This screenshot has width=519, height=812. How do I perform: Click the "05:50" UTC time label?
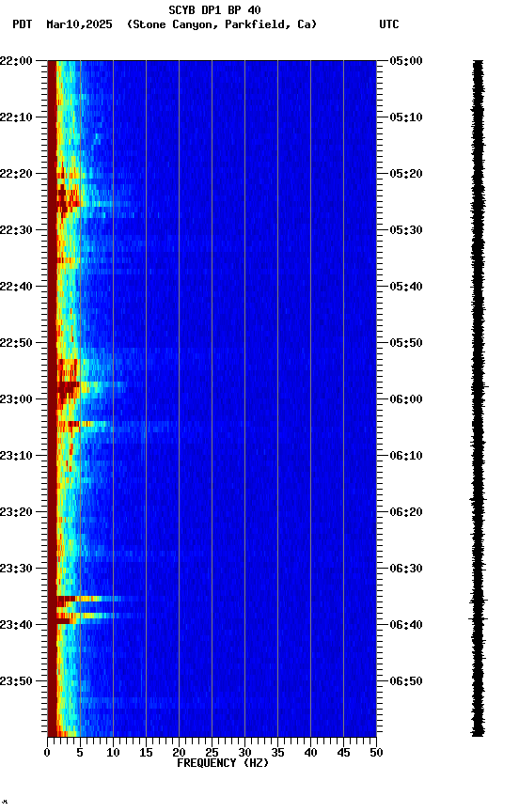[x=406, y=343]
